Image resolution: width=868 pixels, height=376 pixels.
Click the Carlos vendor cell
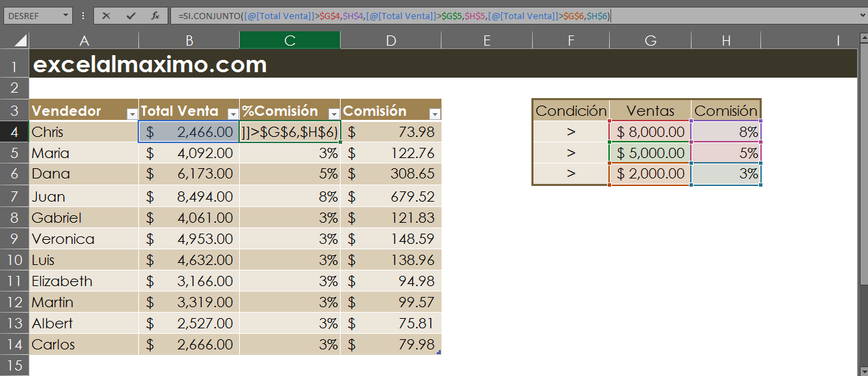tap(84, 345)
